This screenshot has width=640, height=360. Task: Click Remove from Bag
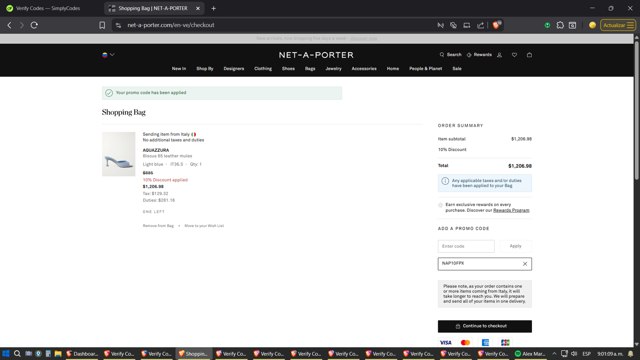pyautogui.click(x=158, y=226)
